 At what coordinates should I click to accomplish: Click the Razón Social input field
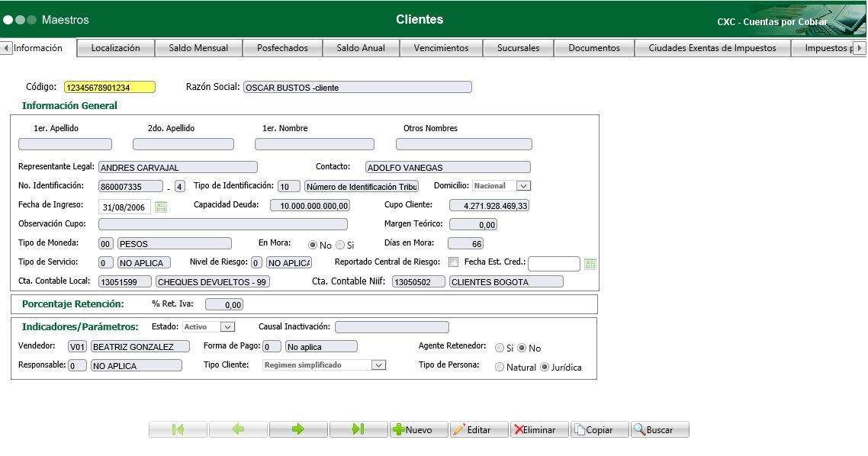click(x=357, y=87)
